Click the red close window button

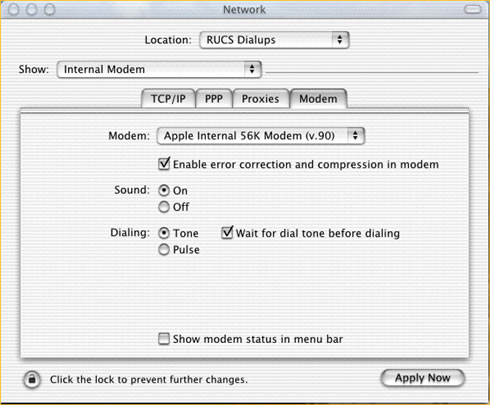tap(14, 10)
